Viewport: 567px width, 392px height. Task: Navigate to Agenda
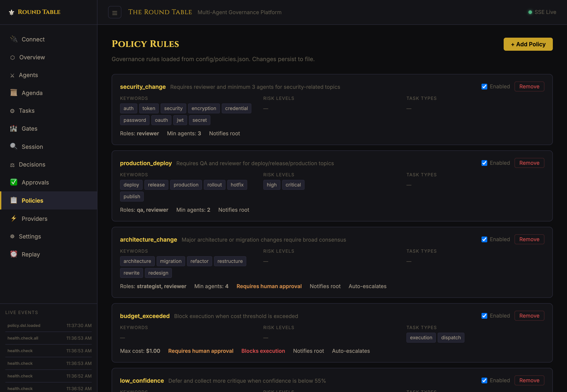[x=49, y=93]
